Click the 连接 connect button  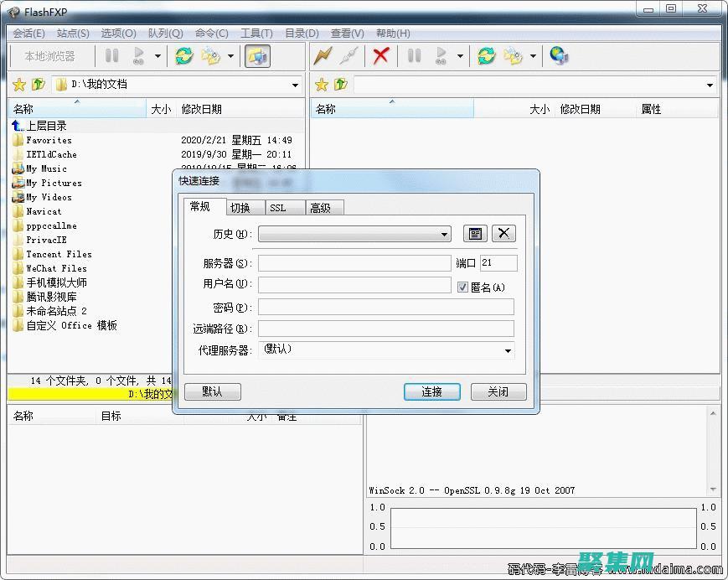pyautogui.click(x=431, y=391)
